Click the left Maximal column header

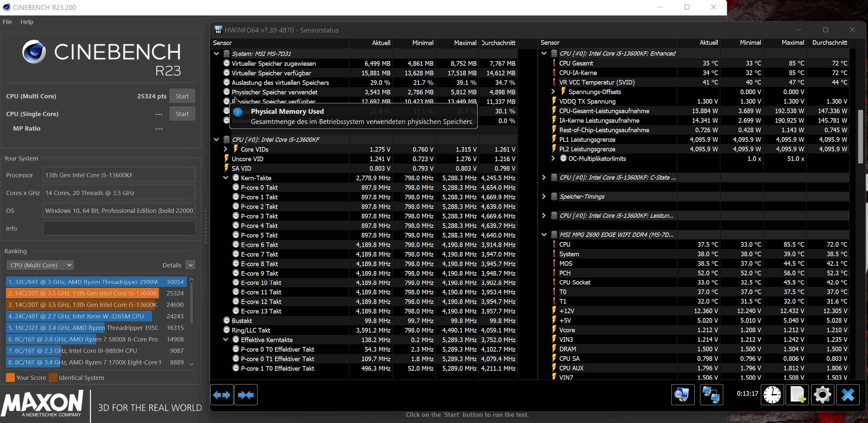tap(457, 43)
